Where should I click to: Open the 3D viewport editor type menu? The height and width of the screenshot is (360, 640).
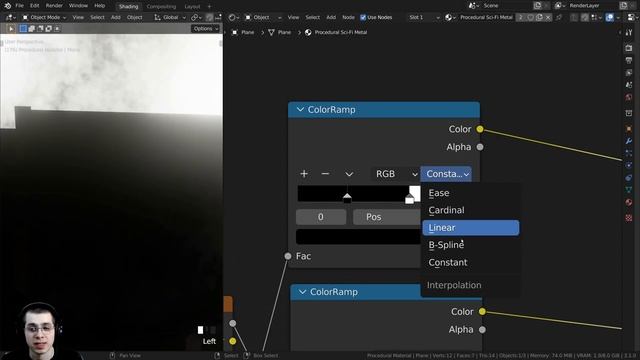pyautogui.click(x=11, y=17)
